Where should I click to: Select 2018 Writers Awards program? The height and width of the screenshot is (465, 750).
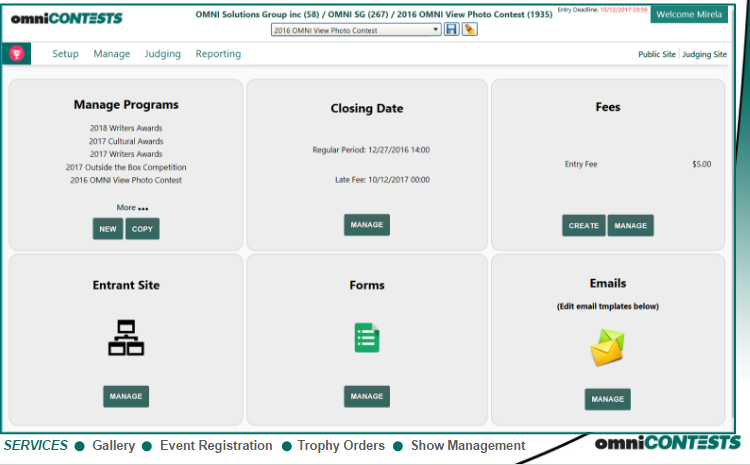(x=126, y=128)
